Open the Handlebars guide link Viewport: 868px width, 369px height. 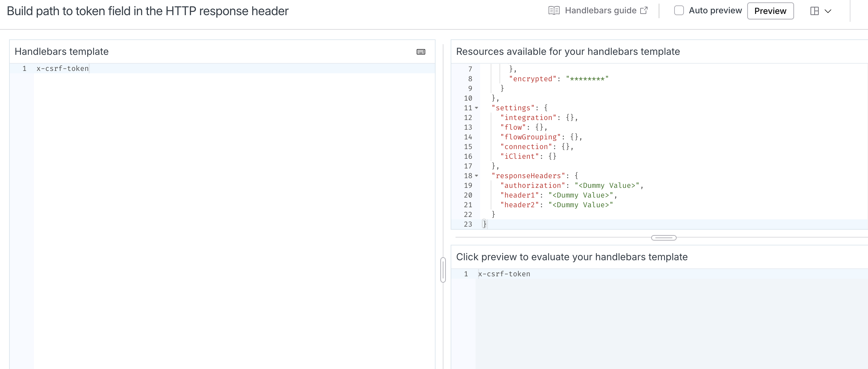pos(600,11)
